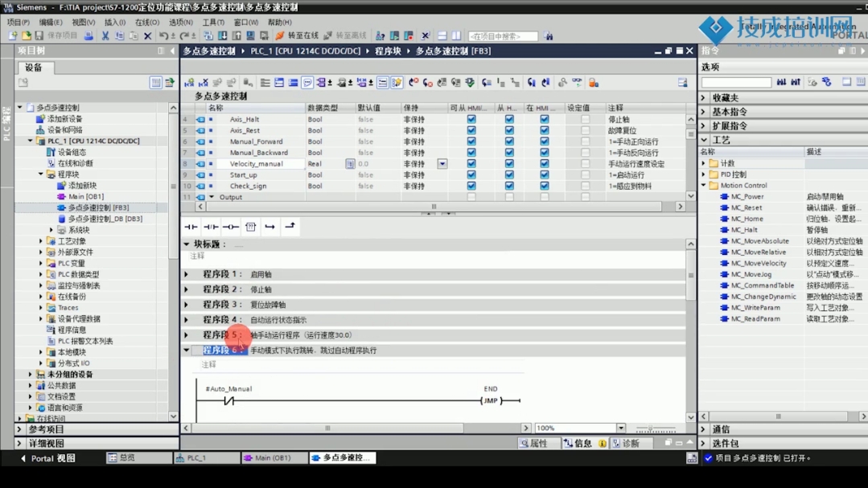
Task: Toggle HMI writable checkbox for Axis_Rest
Action: tap(509, 130)
